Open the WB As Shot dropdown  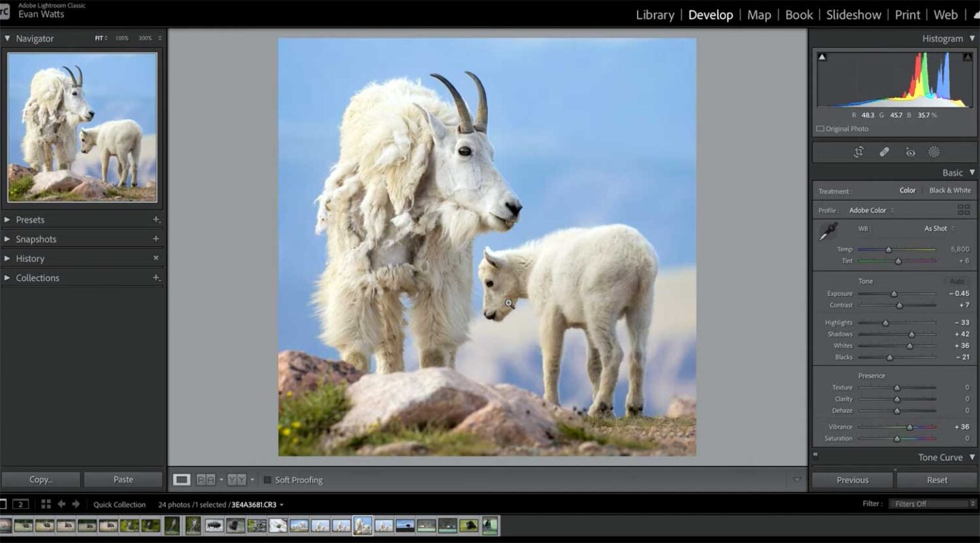(x=938, y=228)
